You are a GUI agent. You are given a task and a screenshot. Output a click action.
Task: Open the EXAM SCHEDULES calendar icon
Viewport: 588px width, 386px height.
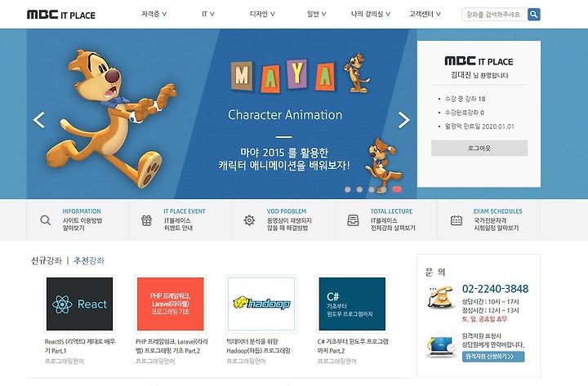pyautogui.click(x=456, y=220)
